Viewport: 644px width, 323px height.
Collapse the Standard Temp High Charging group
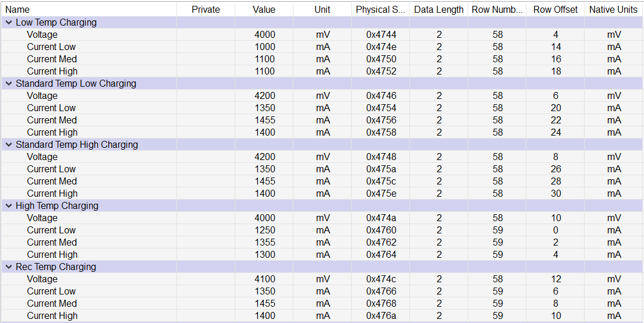9,145
